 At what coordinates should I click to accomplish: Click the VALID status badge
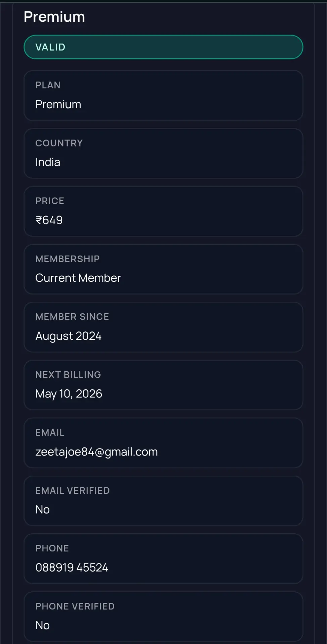[163, 47]
